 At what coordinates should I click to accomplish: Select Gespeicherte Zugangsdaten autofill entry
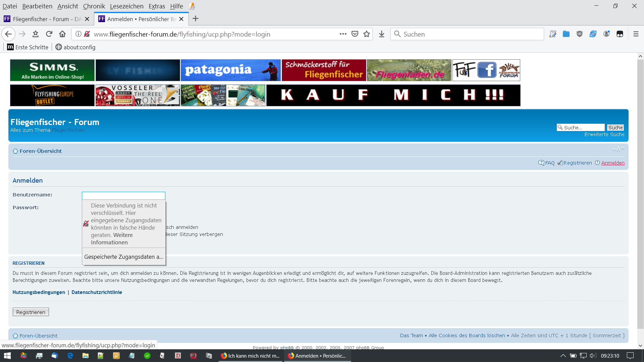[x=123, y=257]
